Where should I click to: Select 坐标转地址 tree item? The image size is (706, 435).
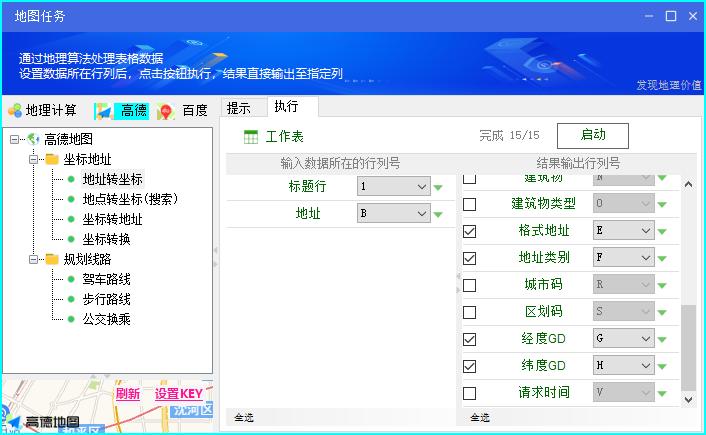coord(113,219)
